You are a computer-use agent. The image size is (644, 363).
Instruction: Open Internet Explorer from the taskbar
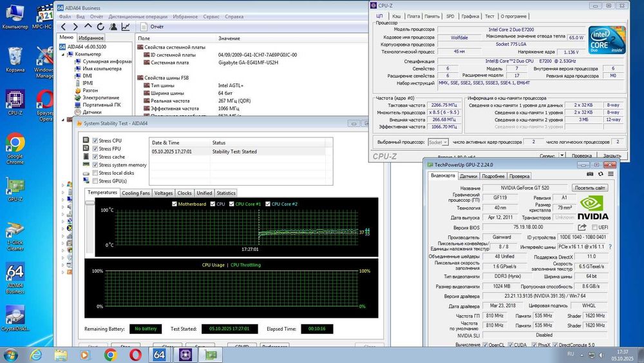coord(36,355)
